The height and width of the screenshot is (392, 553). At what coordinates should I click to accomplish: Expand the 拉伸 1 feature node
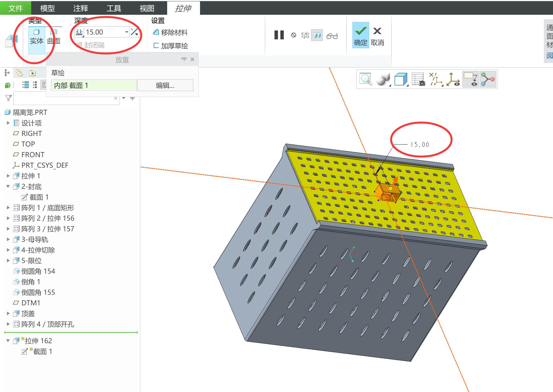(x=8, y=176)
